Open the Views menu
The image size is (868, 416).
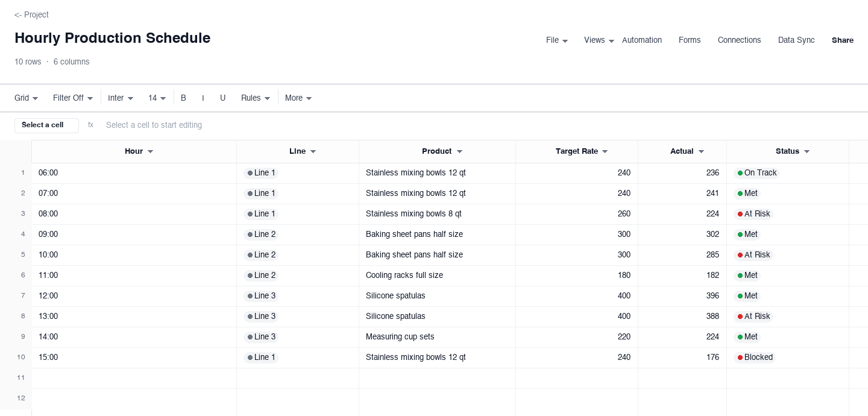pyautogui.click(x=599, y=40)
